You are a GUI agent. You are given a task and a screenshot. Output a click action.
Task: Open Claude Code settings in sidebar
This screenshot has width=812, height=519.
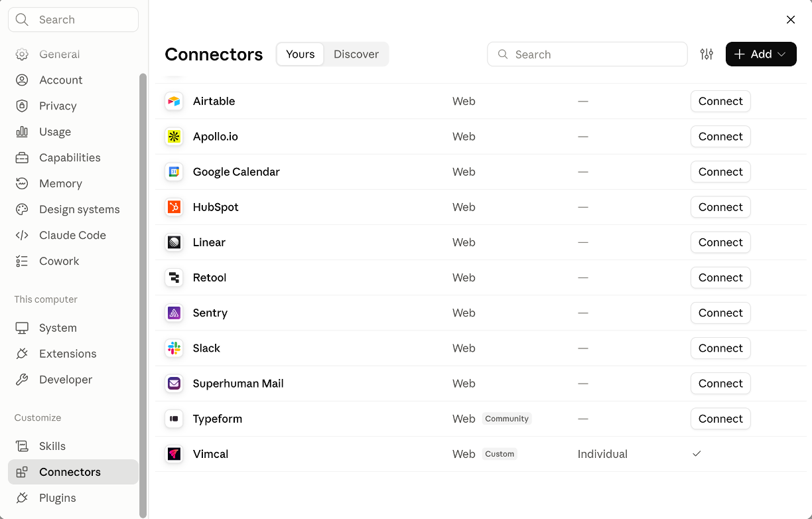73,236
